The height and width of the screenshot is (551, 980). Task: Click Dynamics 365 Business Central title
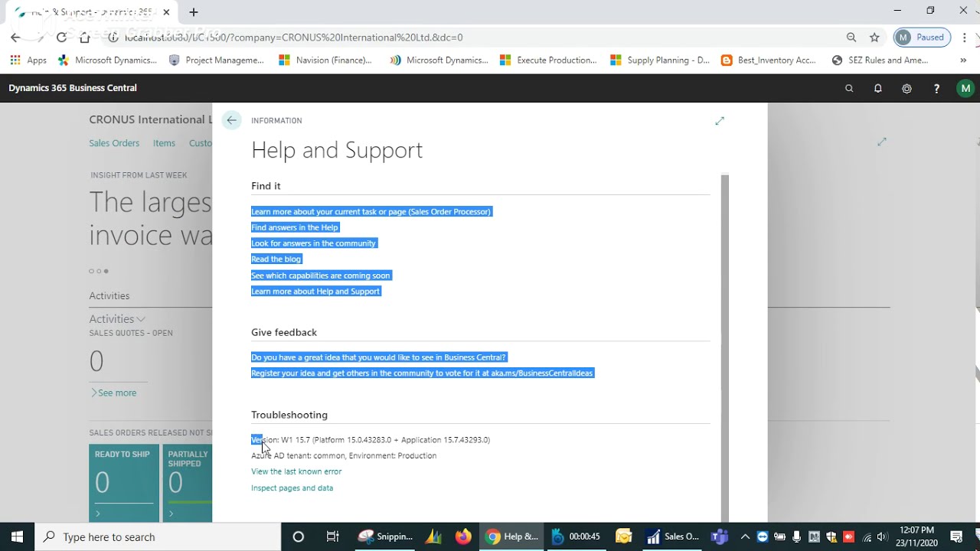[73, 88]
